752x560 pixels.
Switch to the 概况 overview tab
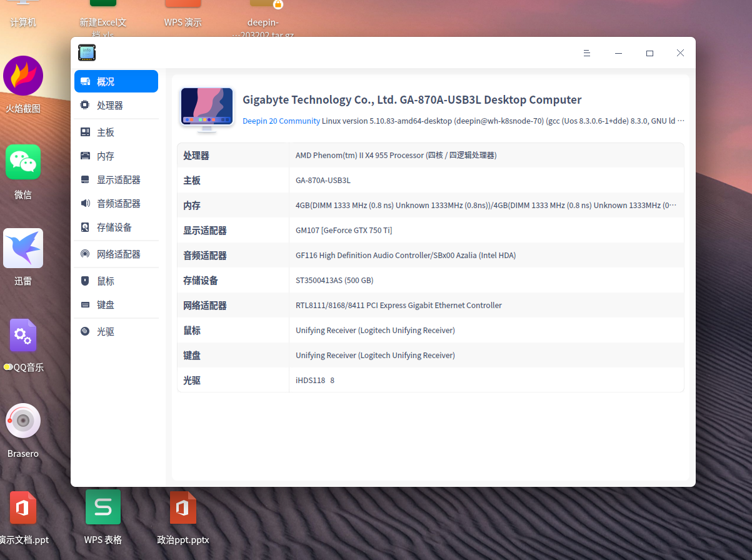click(116, 82)
